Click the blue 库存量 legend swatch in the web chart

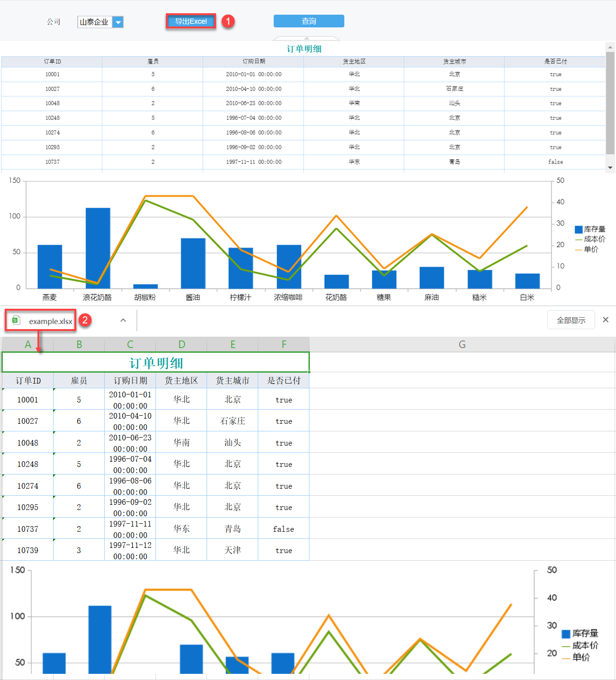pos(579,229)
